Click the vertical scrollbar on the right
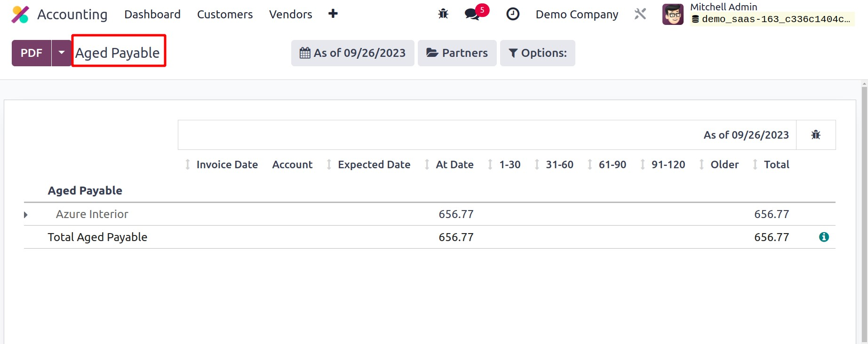Image resolution: width=868 pixels, height=344 pixels. tap(864, 211)
